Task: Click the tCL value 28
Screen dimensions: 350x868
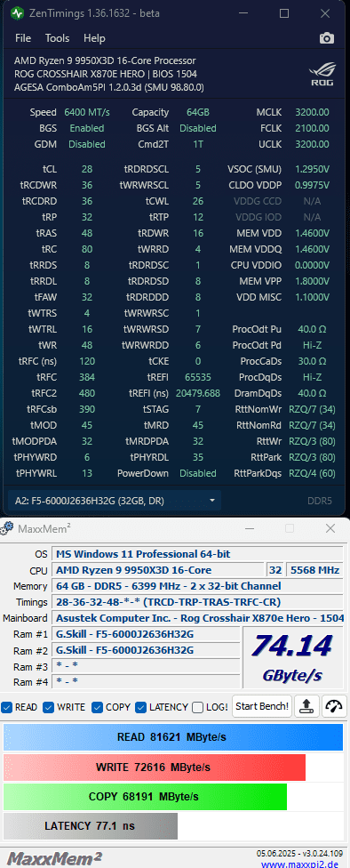Action: pos(87,169)
